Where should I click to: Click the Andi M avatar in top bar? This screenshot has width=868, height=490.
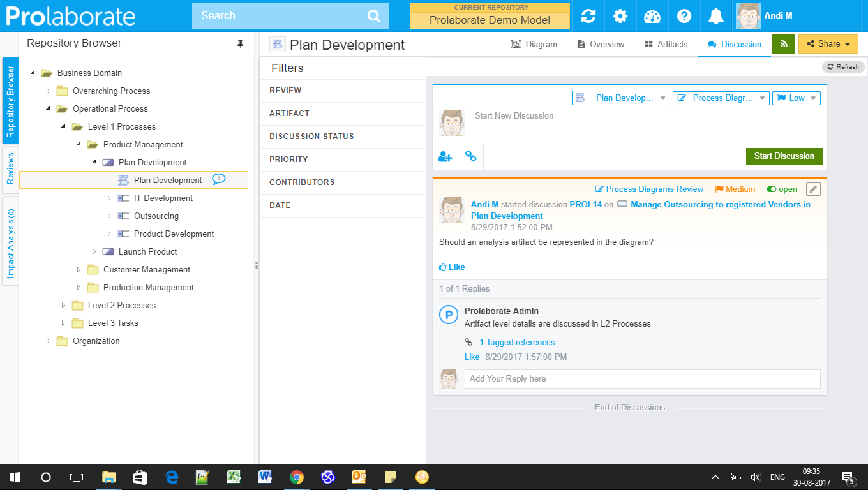pos(749,16)
